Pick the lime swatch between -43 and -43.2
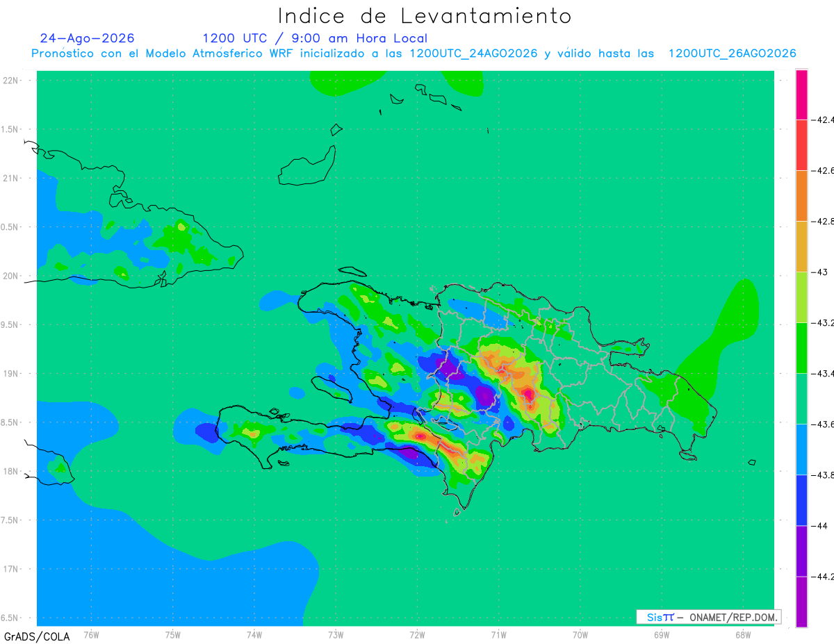This screenshot has width=834, height=644. click(x=801, y=297)
